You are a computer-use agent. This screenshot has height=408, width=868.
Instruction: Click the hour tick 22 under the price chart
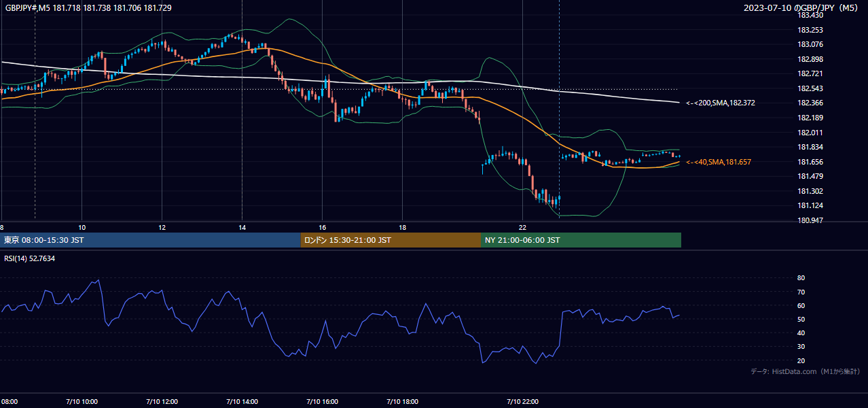coord(522,227)
